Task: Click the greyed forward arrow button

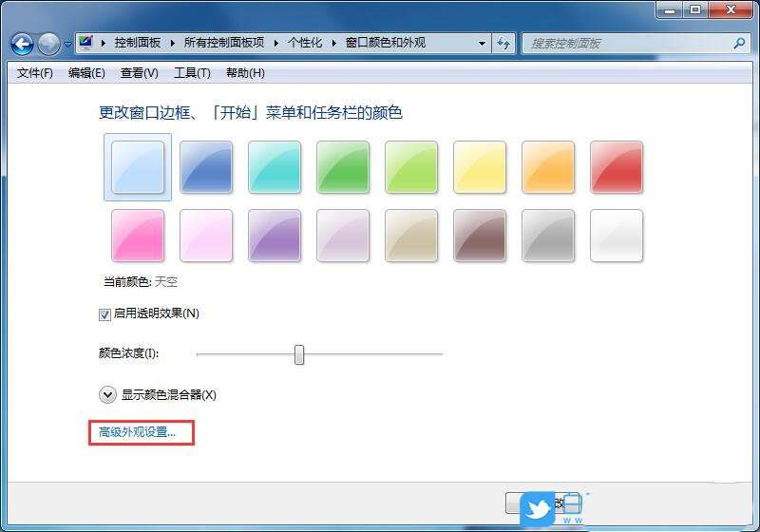Action: pos(49,44)
